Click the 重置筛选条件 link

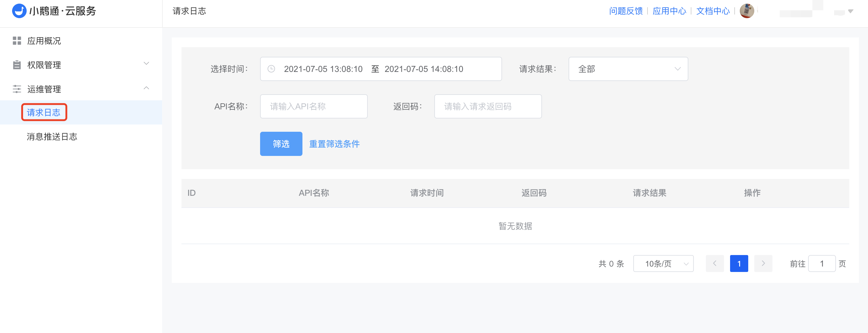tap(334, 144)
